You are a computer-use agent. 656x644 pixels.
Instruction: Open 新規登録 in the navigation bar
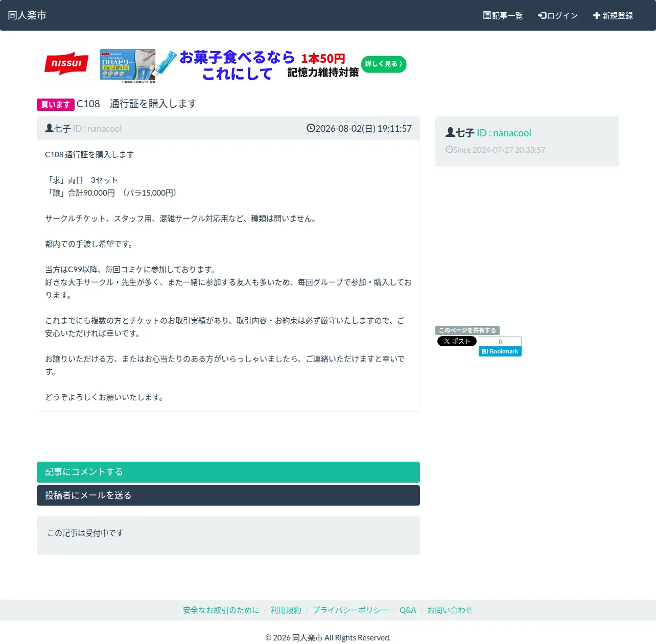click(x=613, y=15)
